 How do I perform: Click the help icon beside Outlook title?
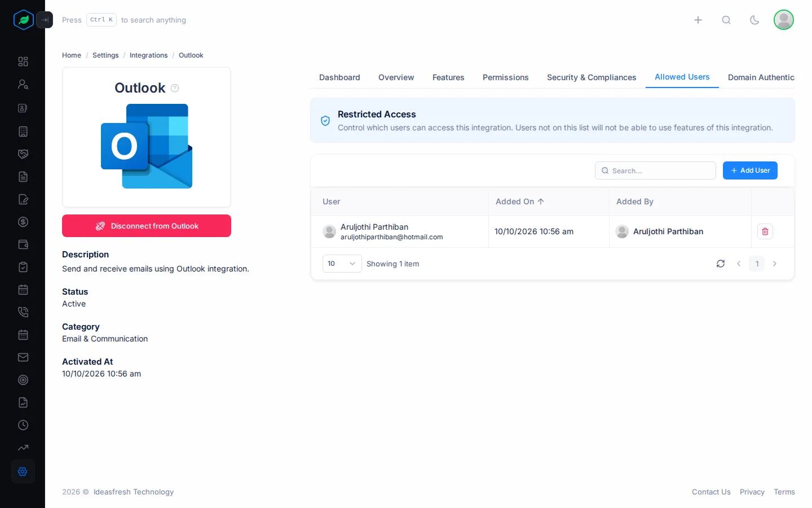pos(175,88)
